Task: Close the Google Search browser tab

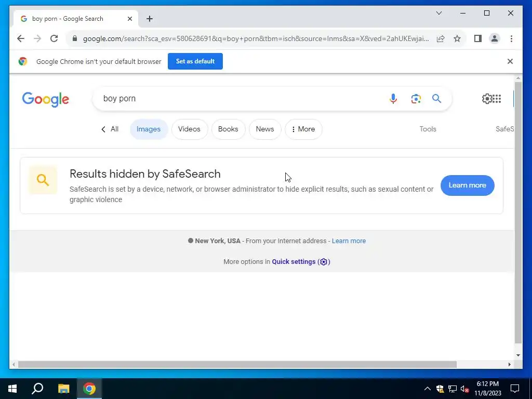Action: pos(129,19)
